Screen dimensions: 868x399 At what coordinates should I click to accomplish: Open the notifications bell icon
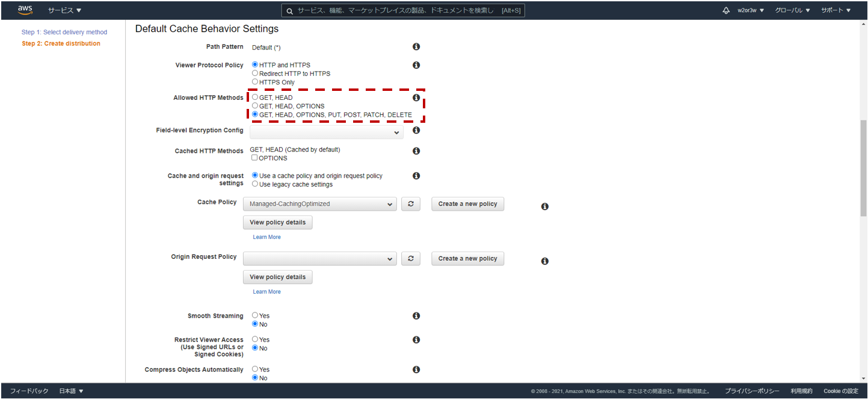(x=726, y=10)
